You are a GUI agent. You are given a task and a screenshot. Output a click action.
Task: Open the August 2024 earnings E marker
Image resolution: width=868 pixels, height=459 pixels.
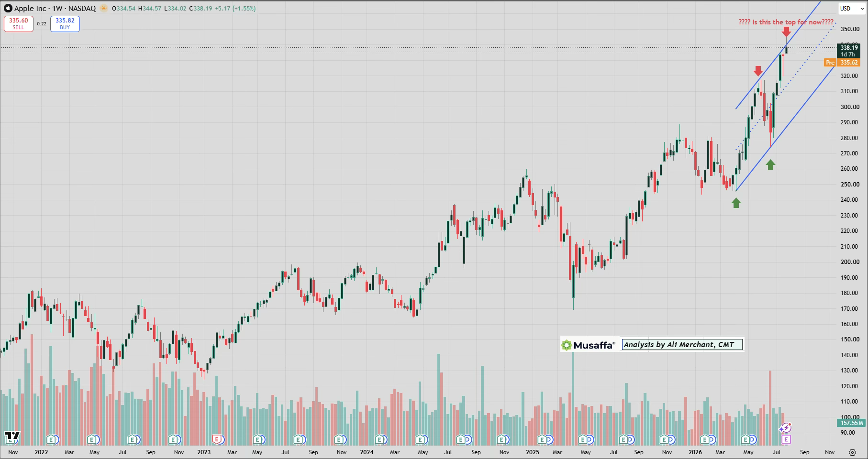(x=460, y=439)
